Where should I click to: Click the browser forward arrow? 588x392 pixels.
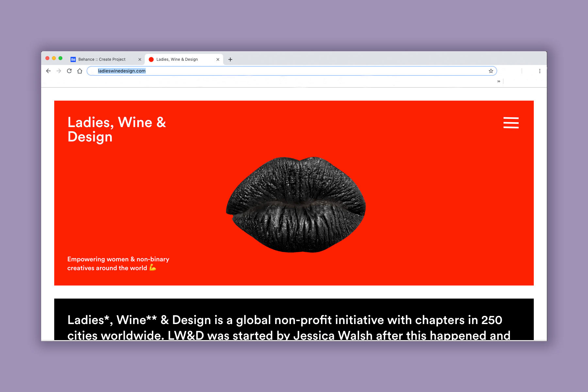pyautogui.click(x=59, y=71)
